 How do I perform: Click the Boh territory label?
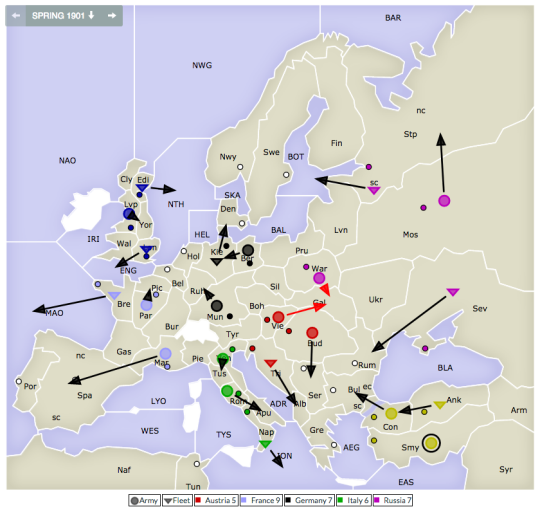(257, 306)
